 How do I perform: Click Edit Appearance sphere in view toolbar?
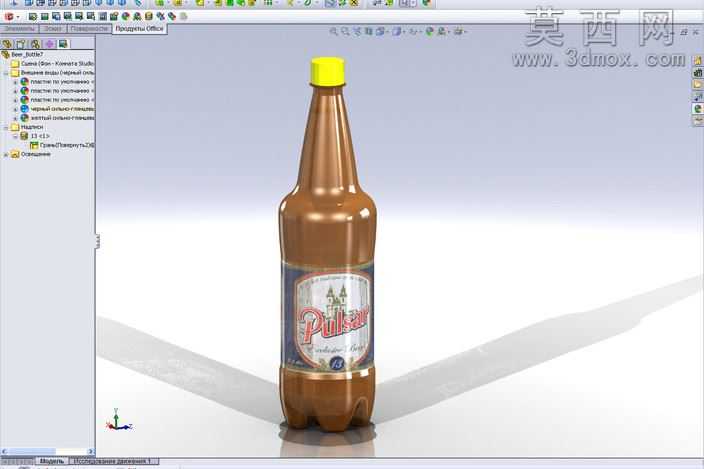(430, 31)
